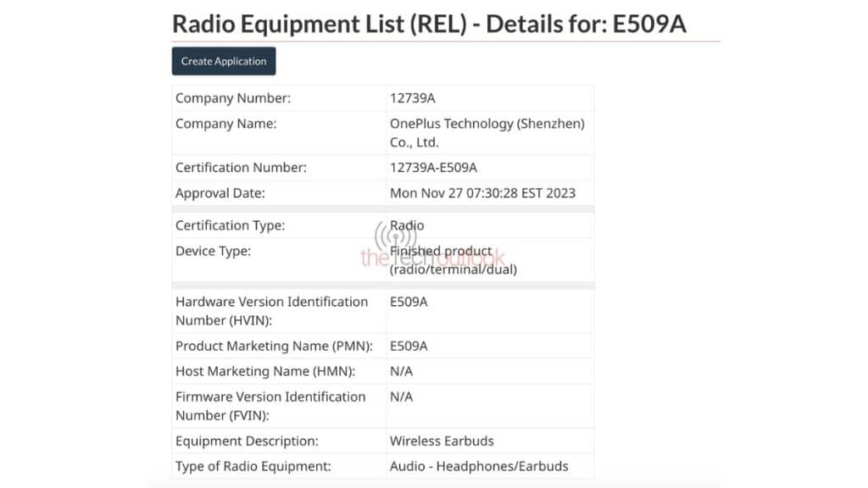Click the Device Type label
Image resolution: width=868 pixels, height=488 pixels.
pyautogui.click(x=213, y=252)
